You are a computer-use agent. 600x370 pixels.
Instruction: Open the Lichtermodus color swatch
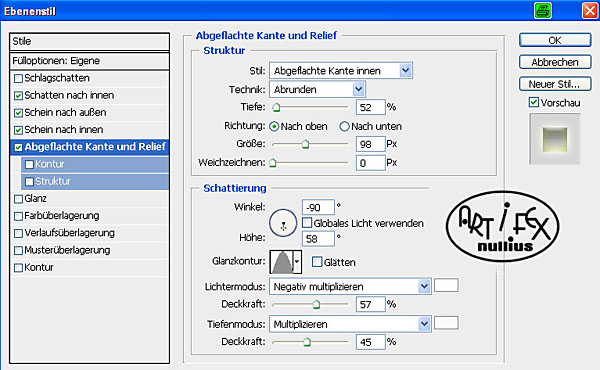coord(446,285)
